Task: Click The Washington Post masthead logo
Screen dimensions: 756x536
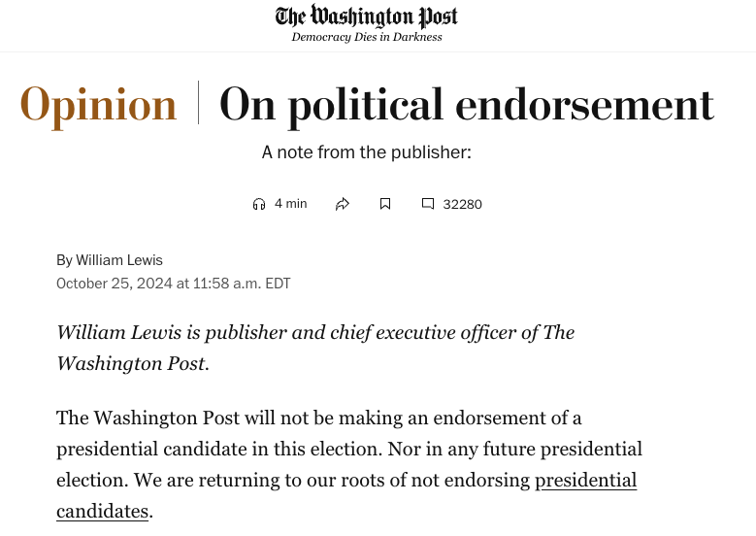Action: click(x=367, y=17)
